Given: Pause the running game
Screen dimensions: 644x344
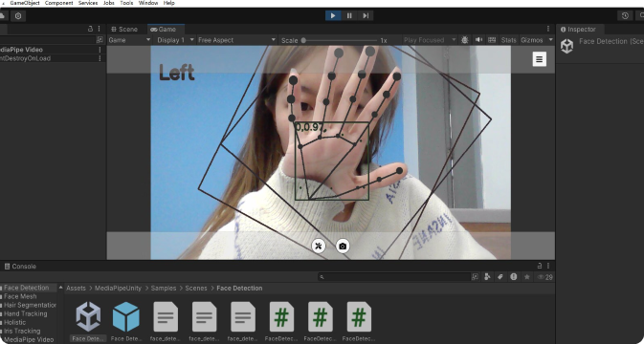Looking at the screenshot, I should coord(349,15).
